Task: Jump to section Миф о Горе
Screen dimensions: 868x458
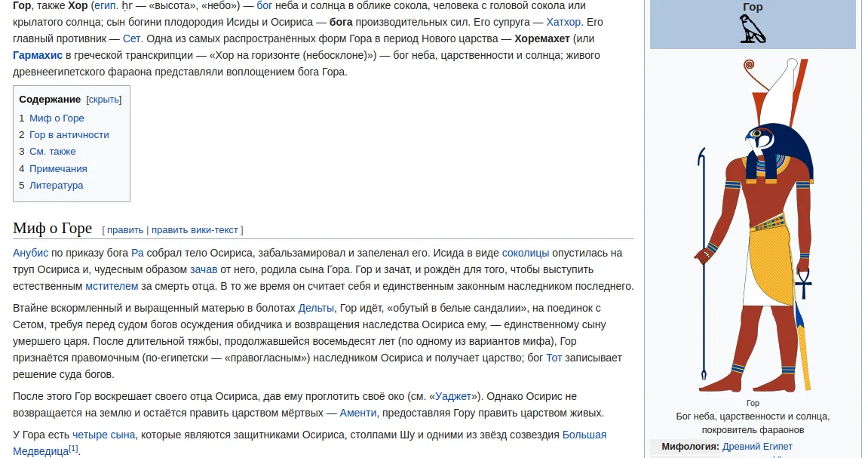Action: [57, 118]
